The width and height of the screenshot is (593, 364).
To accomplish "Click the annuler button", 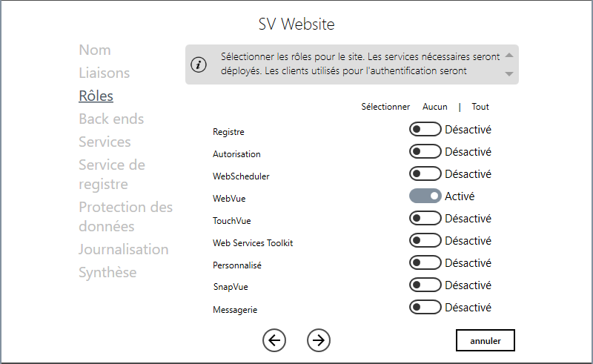I will [x=486, y=340].
